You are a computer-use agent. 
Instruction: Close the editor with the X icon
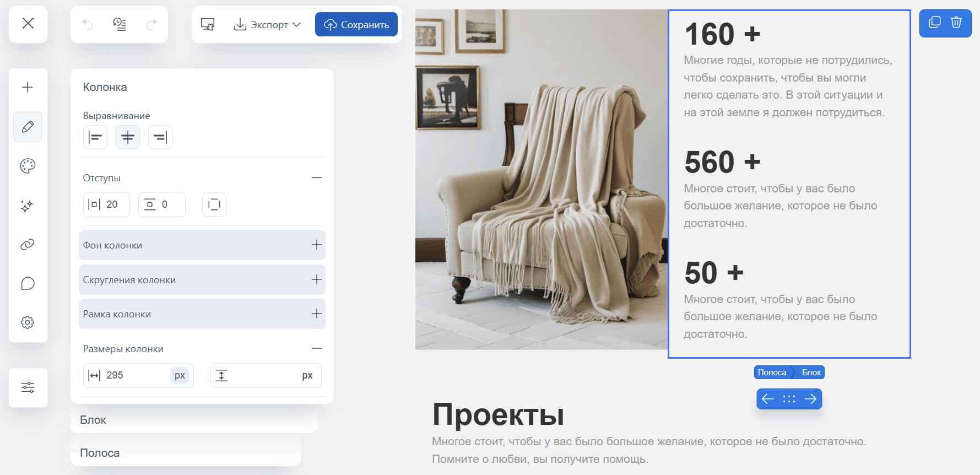tap(28, 23)
